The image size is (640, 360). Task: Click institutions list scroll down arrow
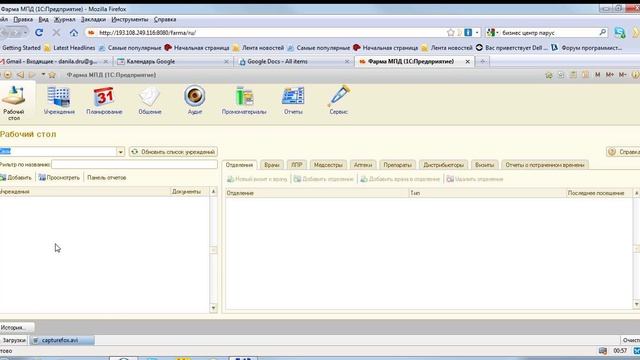[x=213, y=308]
